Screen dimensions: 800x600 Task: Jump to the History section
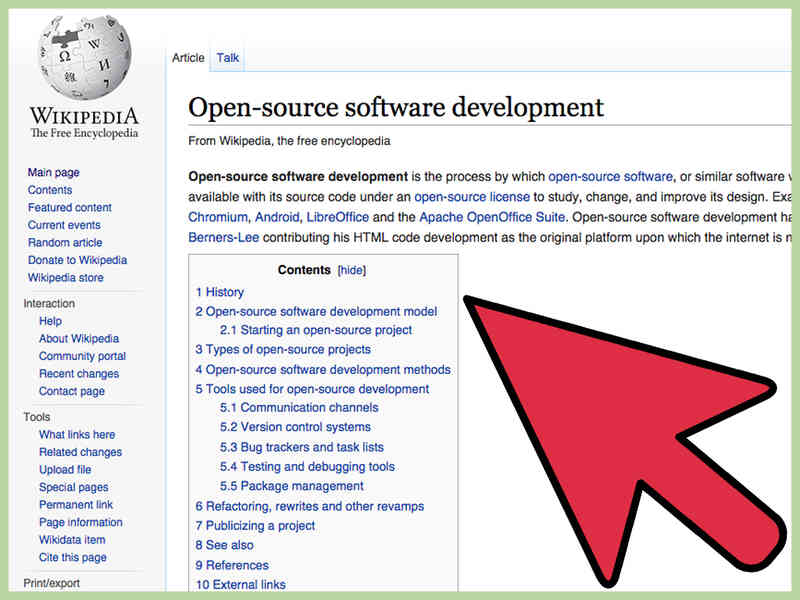click(x=219, y=292)
